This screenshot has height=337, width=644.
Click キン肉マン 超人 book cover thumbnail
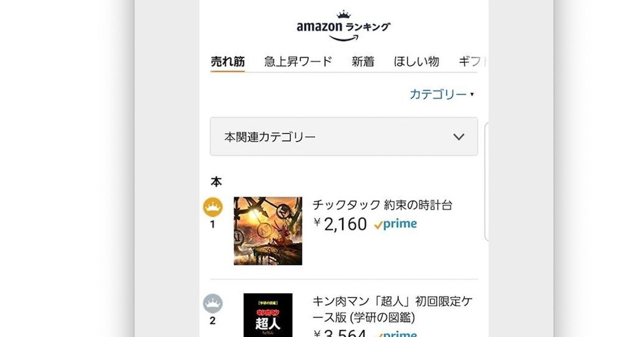pyautogui.click(x=268, y=316)
